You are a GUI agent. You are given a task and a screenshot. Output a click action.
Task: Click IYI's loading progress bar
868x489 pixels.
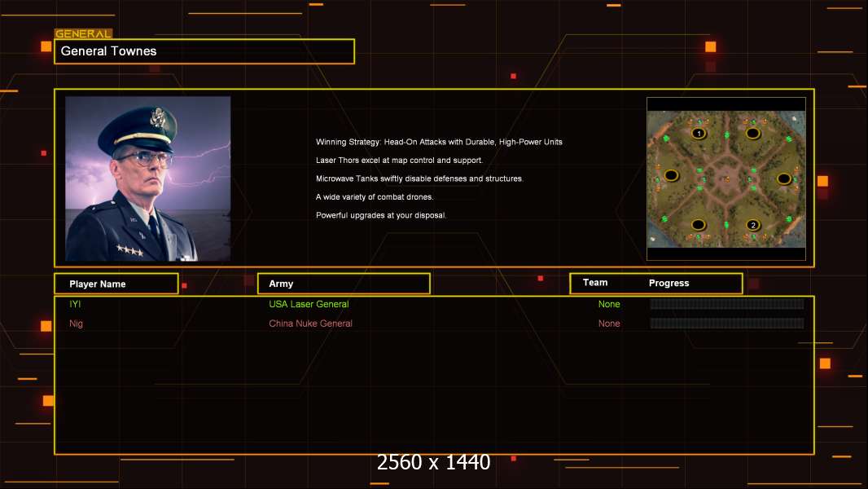click(x=726, y=304)
